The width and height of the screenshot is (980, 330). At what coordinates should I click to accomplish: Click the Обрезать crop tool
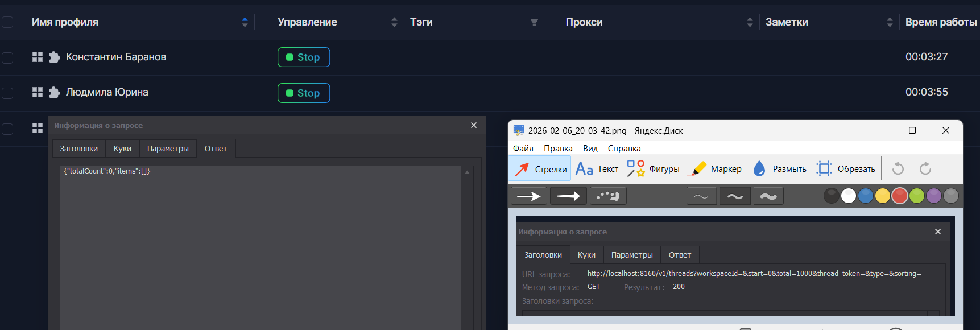(x=846, y=169)
